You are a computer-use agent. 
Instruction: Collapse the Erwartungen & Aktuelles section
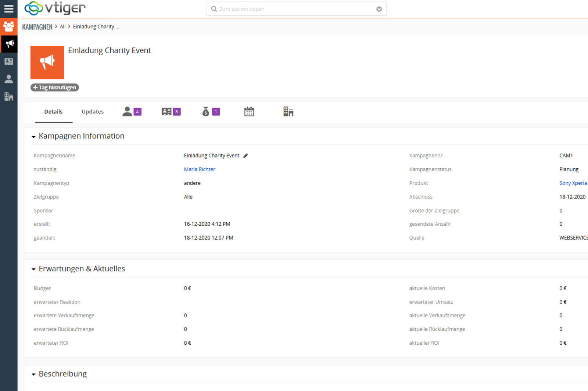point(33,269)
